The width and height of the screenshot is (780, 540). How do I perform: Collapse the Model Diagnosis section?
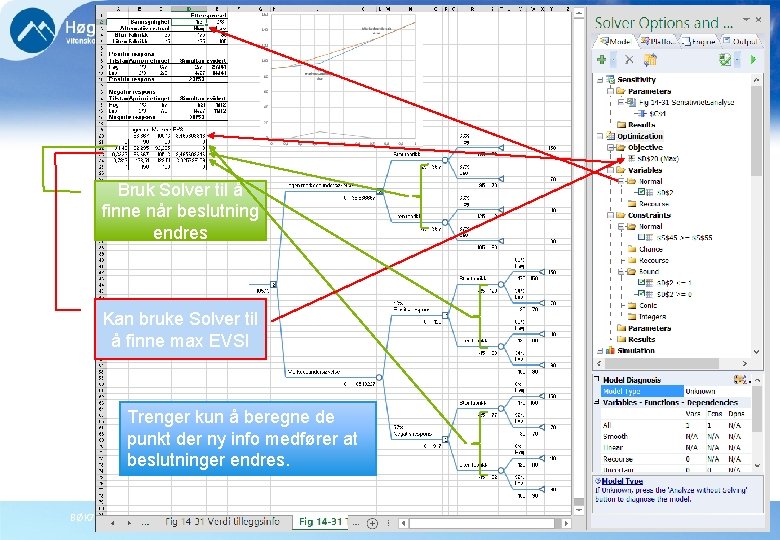[x=597, y=379]
